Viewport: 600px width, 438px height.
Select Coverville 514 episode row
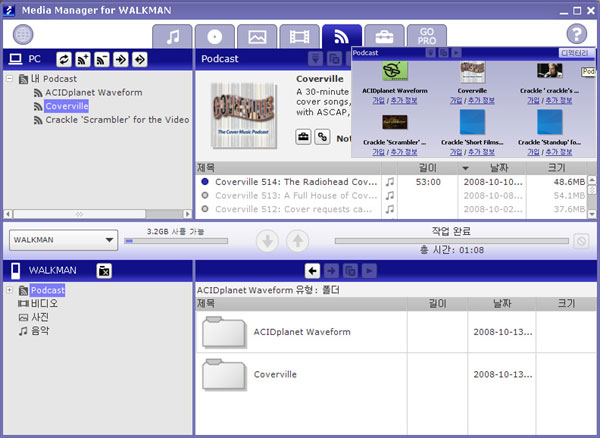(x=391, y=182)
